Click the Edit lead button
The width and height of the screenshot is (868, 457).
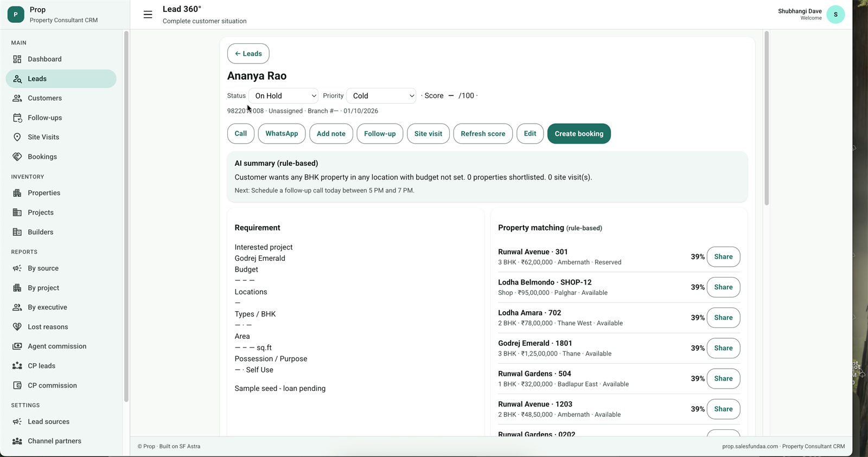(530, 133)
